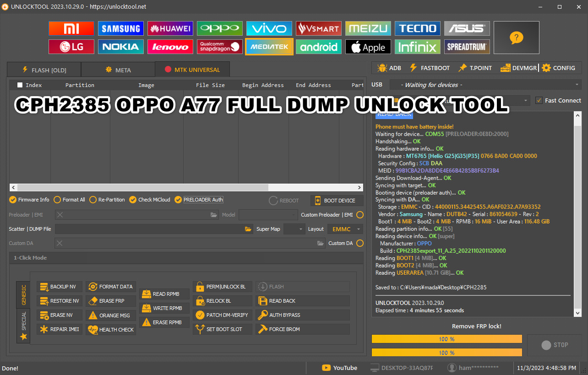588x375 pixels.
Task: Select the Samsung brand tile
Action: pyautogui.click(x=121, y=28)
